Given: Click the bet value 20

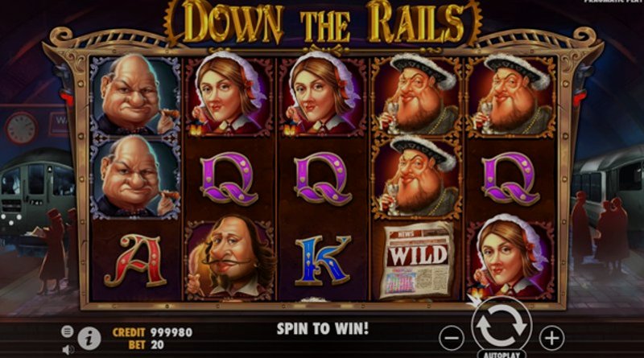Looking at the screenshot, I should 157,345.
